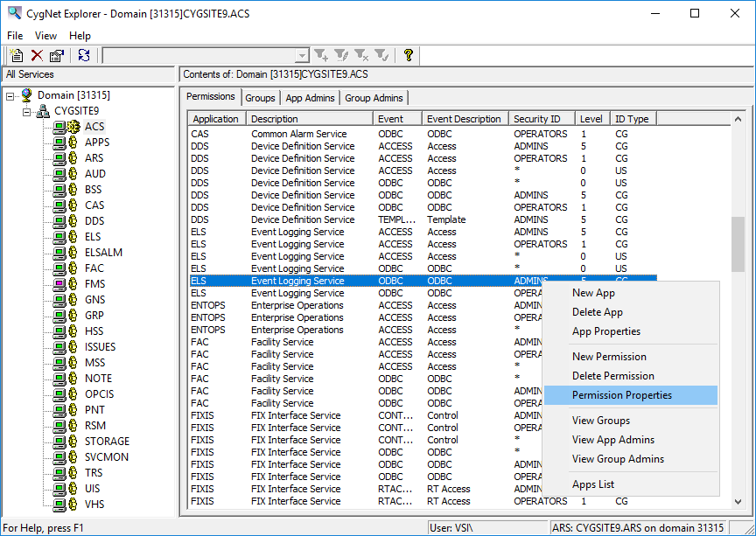Sort by the Event Description column header
Viewport: 756px width, 536px height.
(x=465, y=119)
